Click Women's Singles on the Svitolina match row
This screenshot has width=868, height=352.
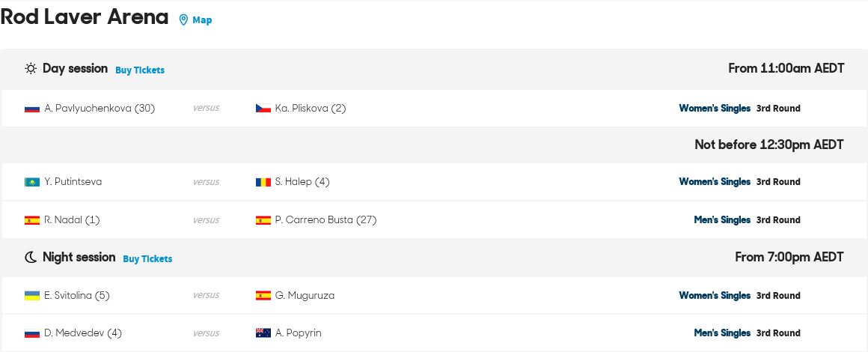(715, 296)
